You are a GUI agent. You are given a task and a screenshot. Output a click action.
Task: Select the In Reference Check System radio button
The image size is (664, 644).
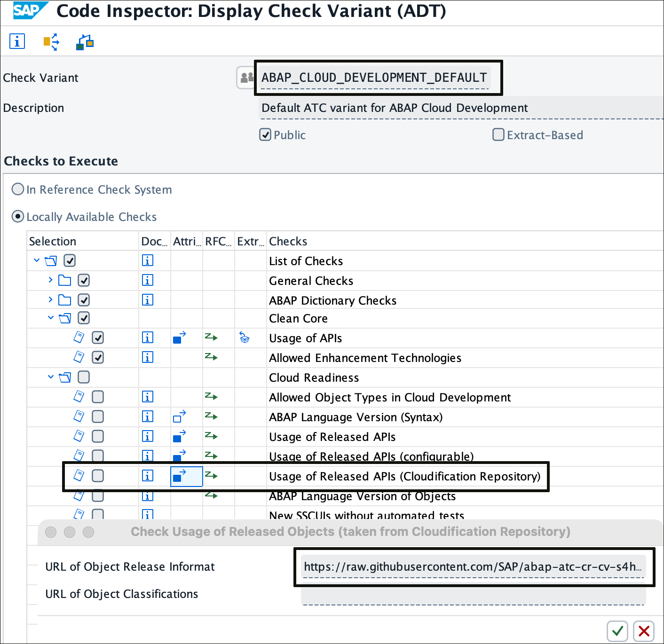(18, 189)
